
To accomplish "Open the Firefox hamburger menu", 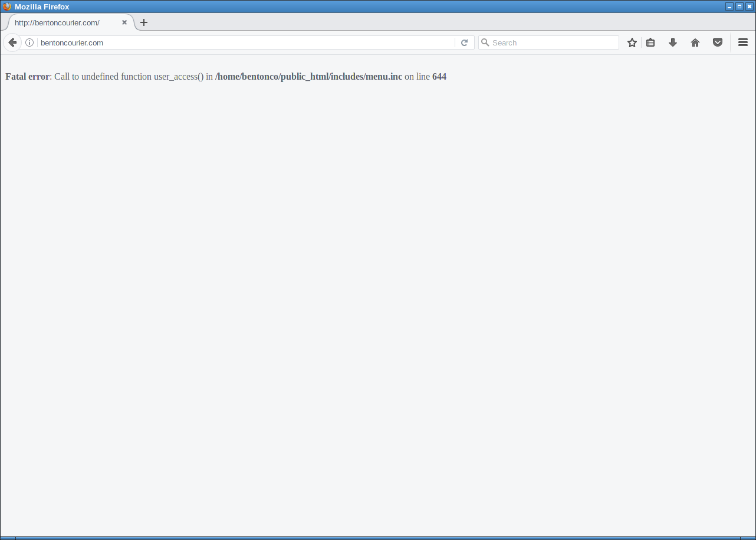I will pos(743,42).
